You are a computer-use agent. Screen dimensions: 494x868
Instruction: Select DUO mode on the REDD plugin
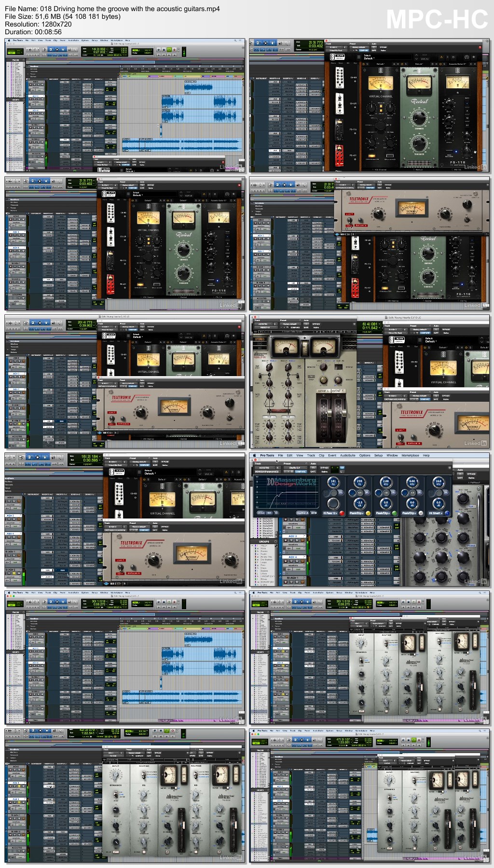click(260, 344)
